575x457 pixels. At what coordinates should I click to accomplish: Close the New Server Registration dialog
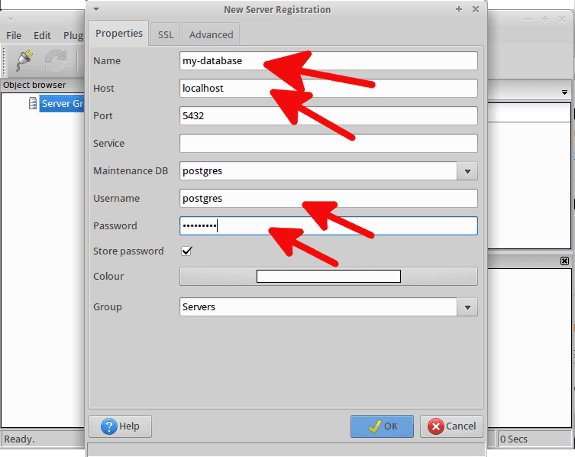[476, 9]
